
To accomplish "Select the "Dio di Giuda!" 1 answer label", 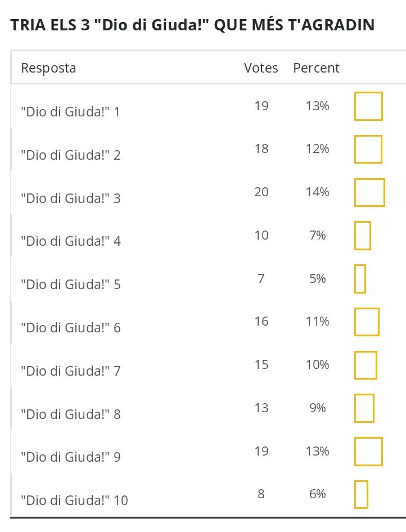I will (x=70, y=112).
